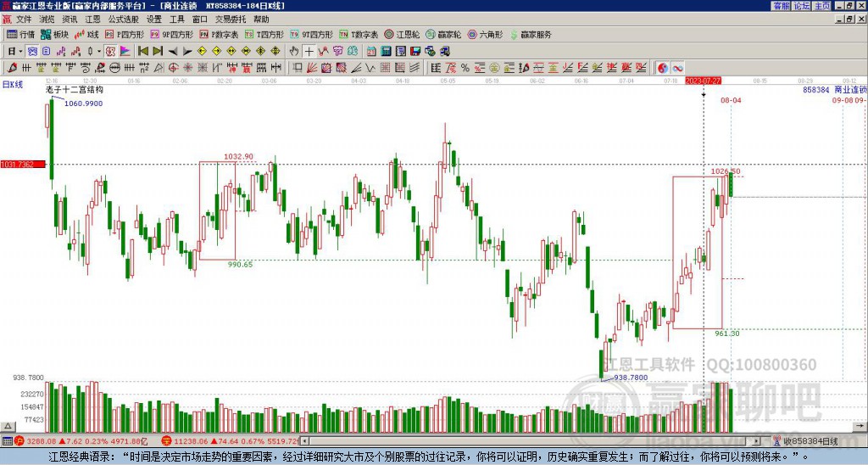Open the 江恩轮 tool

402,34
